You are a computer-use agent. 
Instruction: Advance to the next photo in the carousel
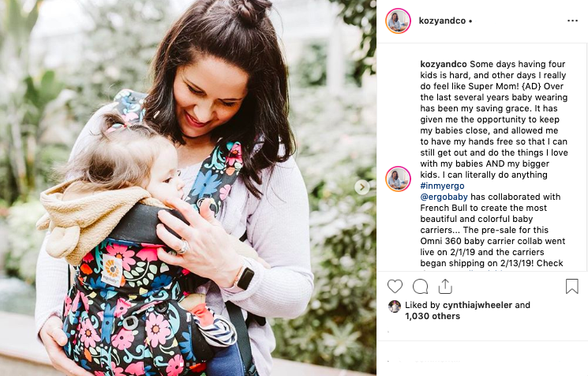coord(361,187)
